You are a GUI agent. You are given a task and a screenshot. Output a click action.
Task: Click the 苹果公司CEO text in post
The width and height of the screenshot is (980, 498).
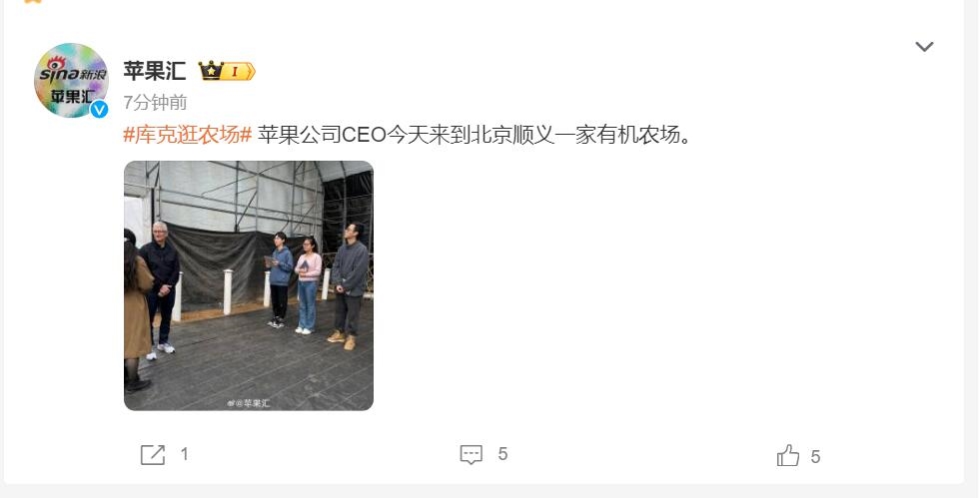322,134
